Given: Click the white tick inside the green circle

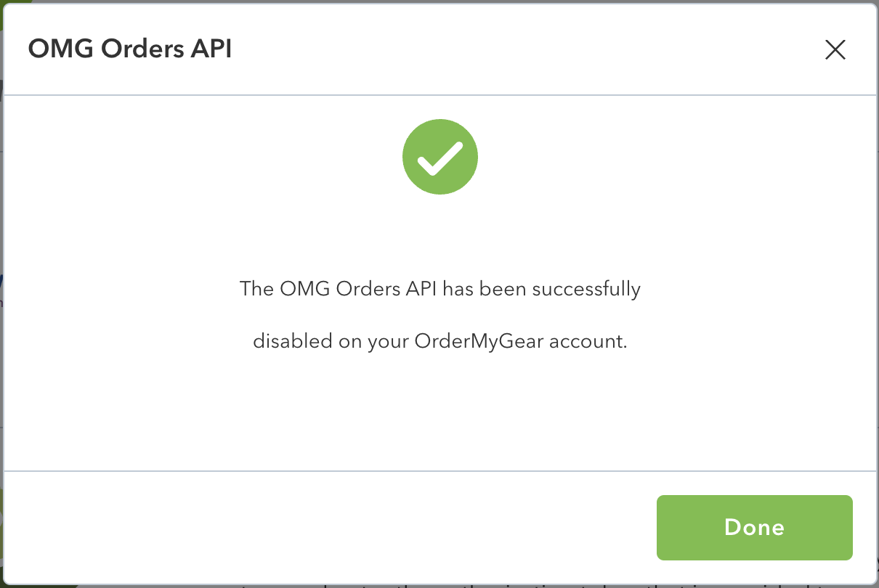Looking at the screenshot, I should 440,158.
